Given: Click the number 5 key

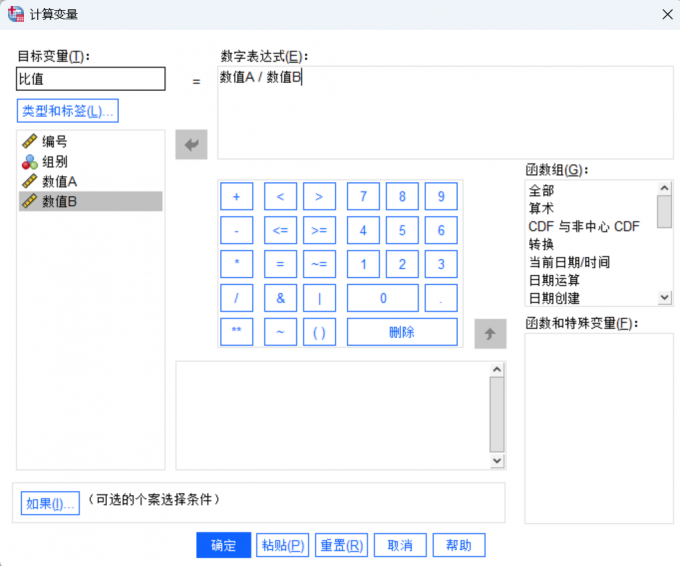Looking at the screenshot, I should click(x=402, y=230).
